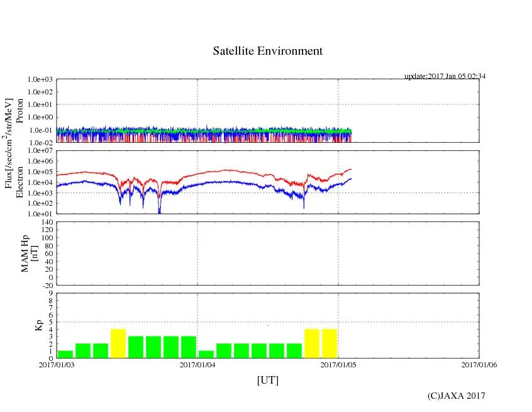Select the 2017/01/04 date label on the x-axis

point(197,364)
